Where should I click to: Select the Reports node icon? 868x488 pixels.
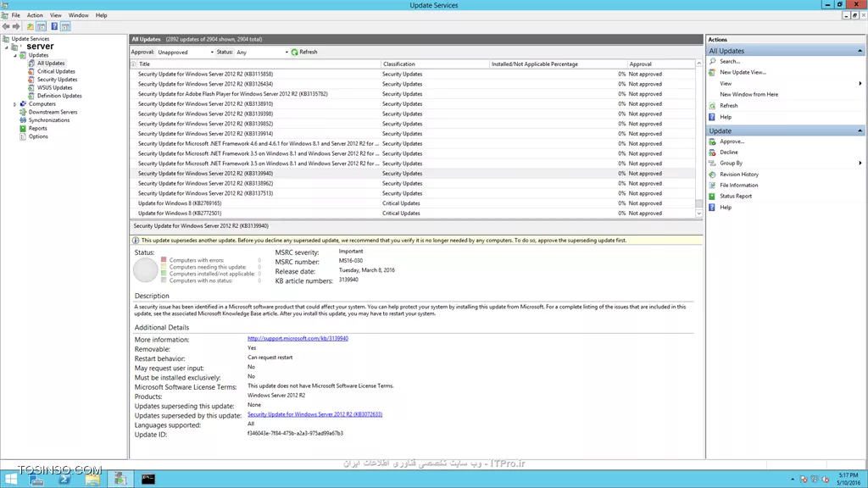(x=23, y=129)
